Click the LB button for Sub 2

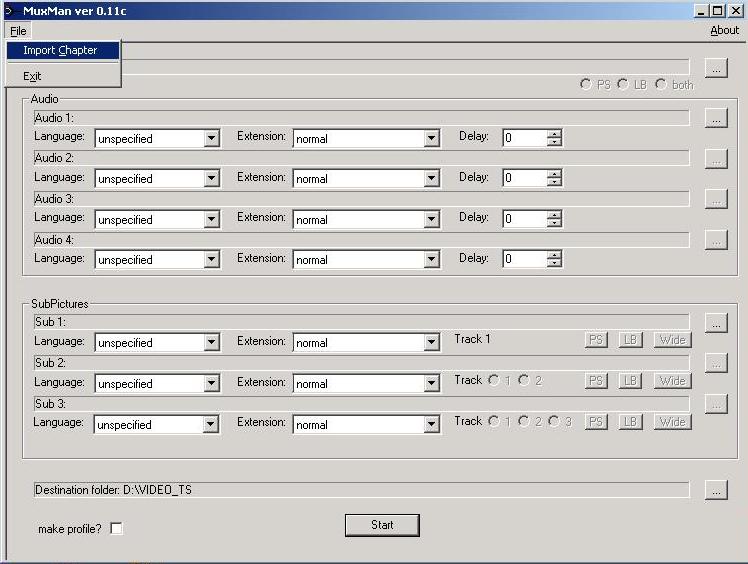631,381
